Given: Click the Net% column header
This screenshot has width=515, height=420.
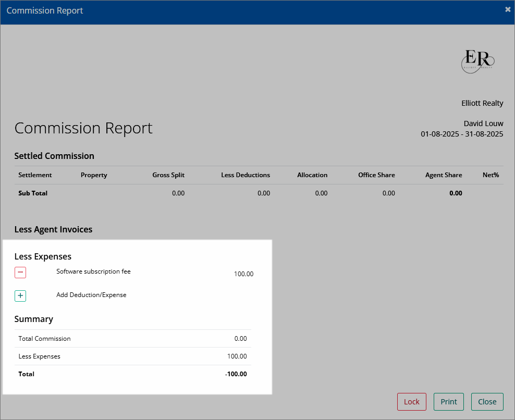Looking at the screenshot, I should (x=491, y=175).
